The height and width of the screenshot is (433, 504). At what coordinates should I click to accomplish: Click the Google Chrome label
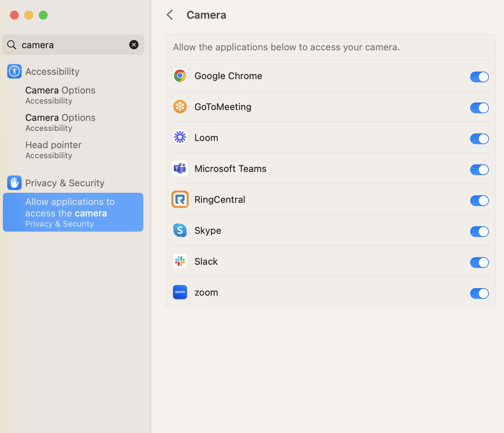228,76
